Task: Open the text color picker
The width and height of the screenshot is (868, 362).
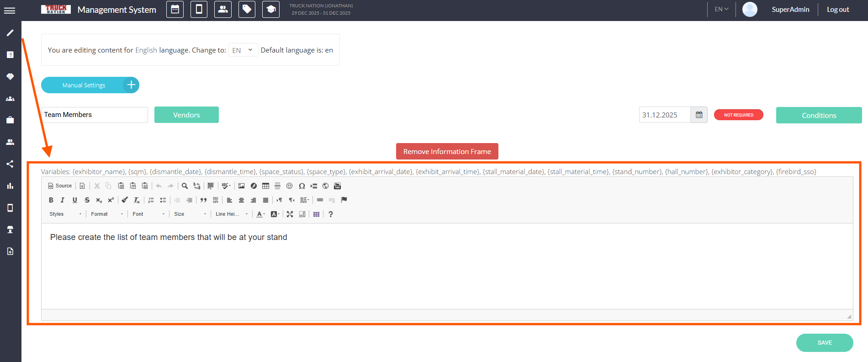Action: [260, 214]
